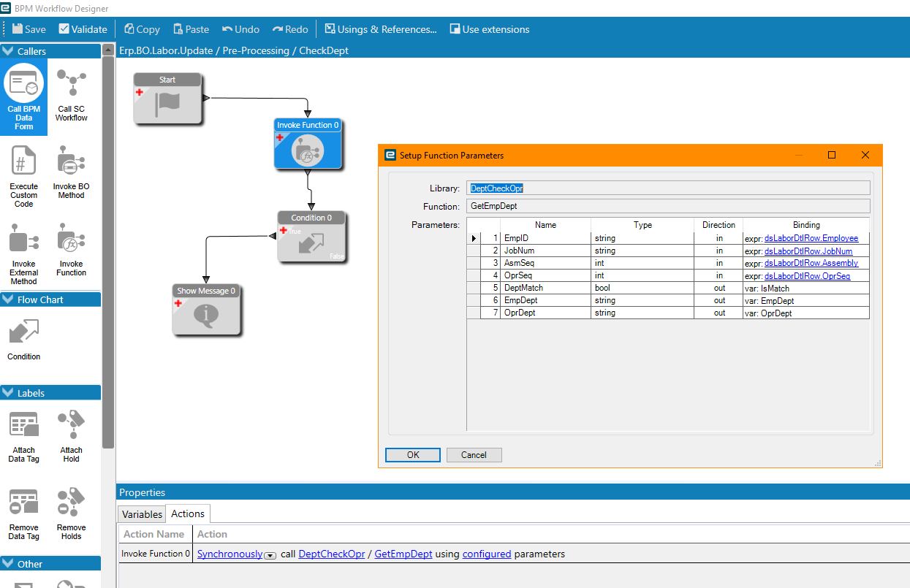
Task: Select the Start node on the canvas
Action: tap(167, 99)
